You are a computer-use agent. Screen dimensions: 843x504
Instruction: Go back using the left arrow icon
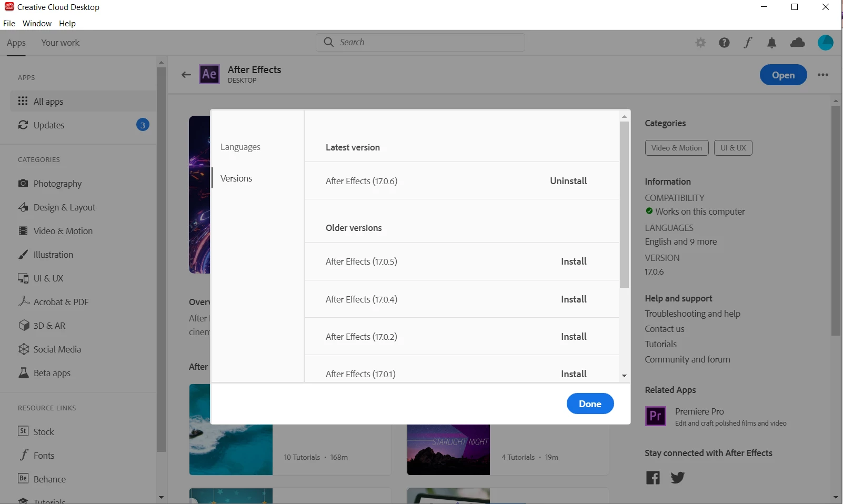click(186, 75)
